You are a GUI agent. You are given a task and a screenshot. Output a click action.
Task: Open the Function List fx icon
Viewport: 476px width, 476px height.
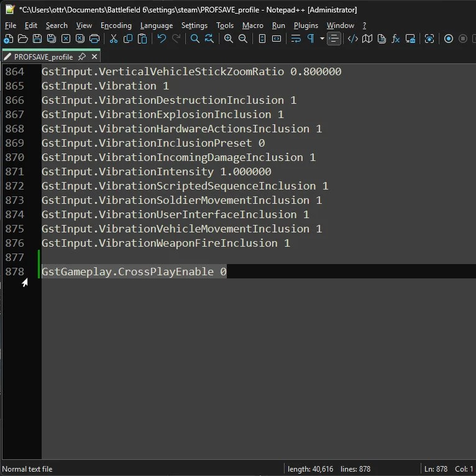396,39
